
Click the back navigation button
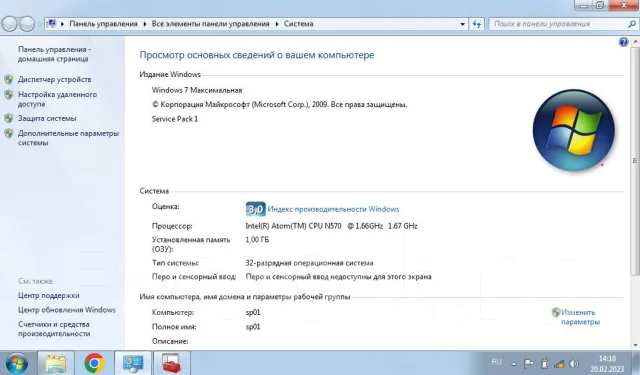pyautogui.click(x=10, y=24)
